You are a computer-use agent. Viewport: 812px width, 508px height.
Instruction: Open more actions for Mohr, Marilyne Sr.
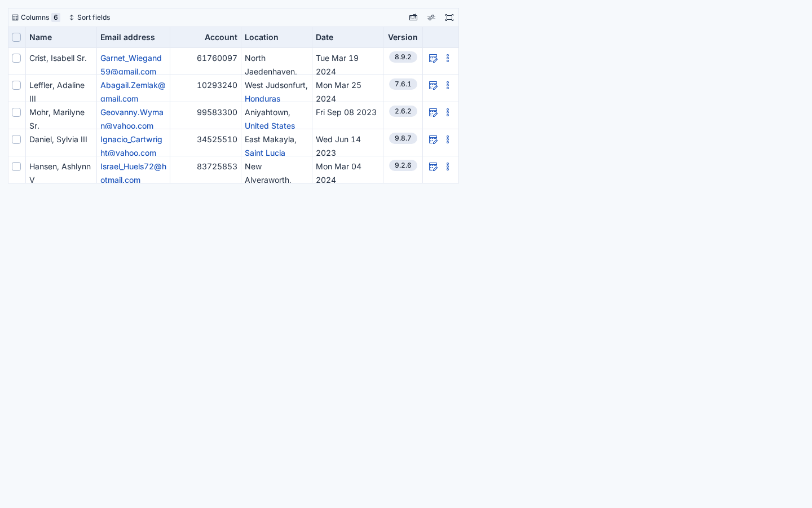[x=448, y=112]
